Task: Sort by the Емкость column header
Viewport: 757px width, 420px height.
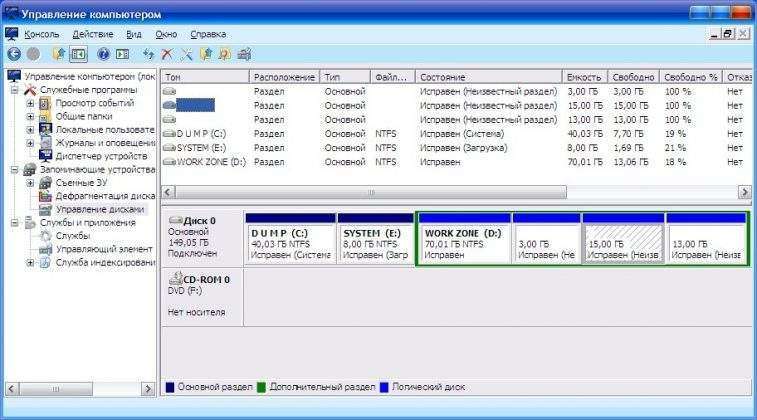Action: click(x=584, y=77)
